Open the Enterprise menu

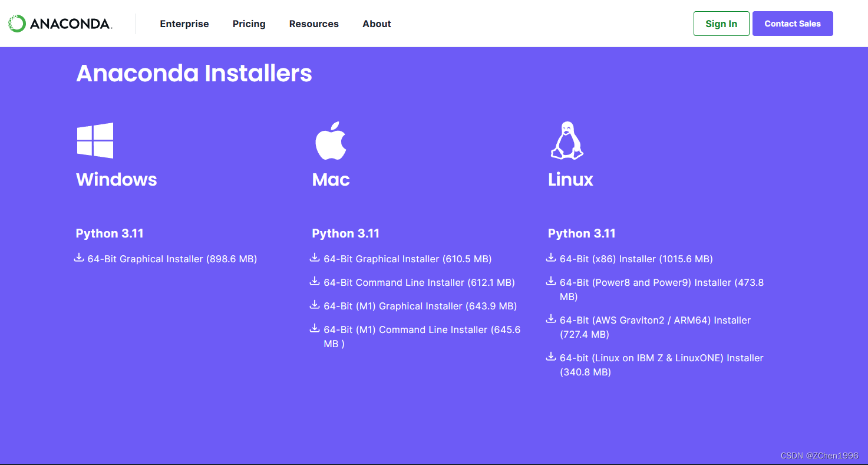pyautogui.click(x=184, y=24)
